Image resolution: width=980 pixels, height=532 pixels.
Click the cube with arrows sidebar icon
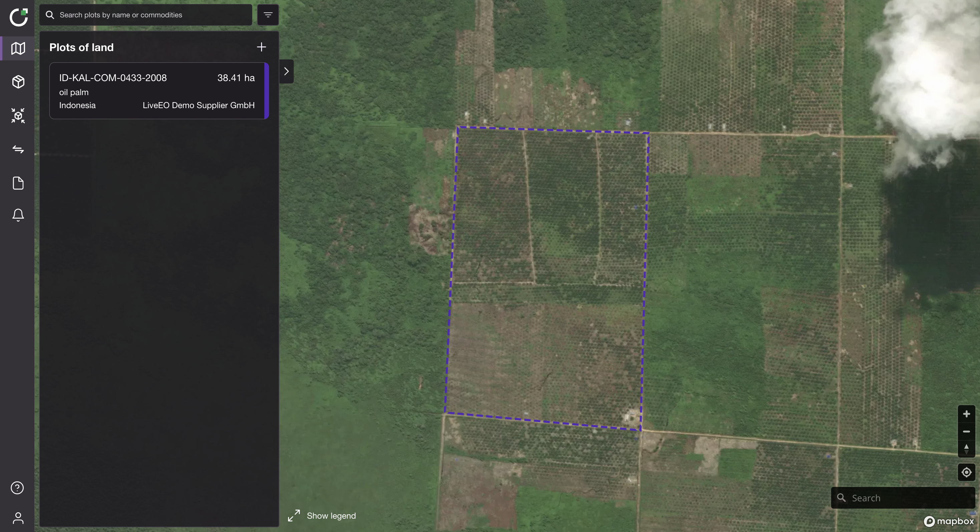(18, 115)
